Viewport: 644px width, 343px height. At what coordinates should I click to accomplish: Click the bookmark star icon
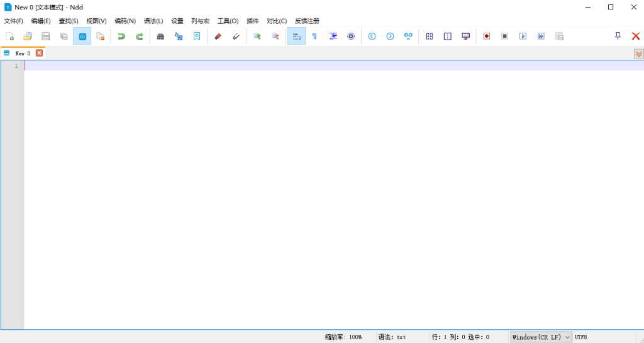click(x=197, y=36)
